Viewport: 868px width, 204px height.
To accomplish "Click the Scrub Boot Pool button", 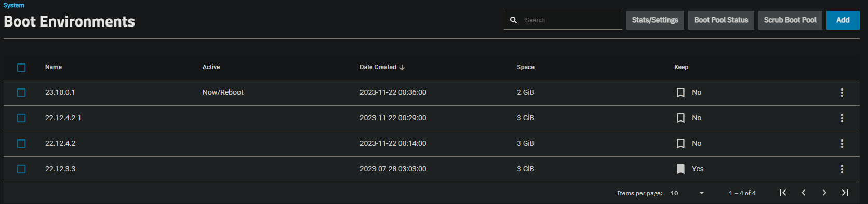I will 790,20.
